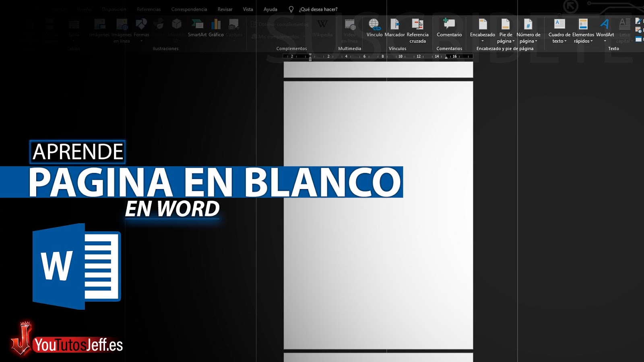This screenshot has width=644, height=362.
Task: Expand the Número de página dropdown
Action: coord(528,31)
